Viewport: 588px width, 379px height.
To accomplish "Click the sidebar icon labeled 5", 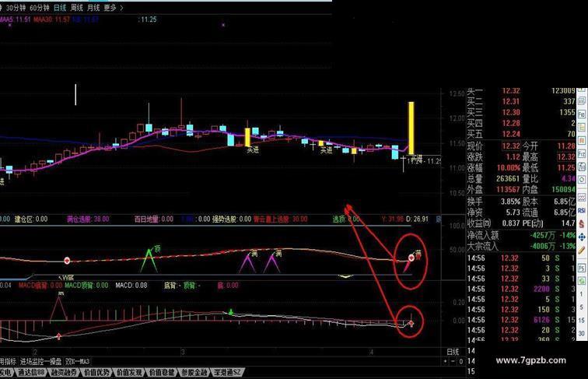I will coord(582,307).
